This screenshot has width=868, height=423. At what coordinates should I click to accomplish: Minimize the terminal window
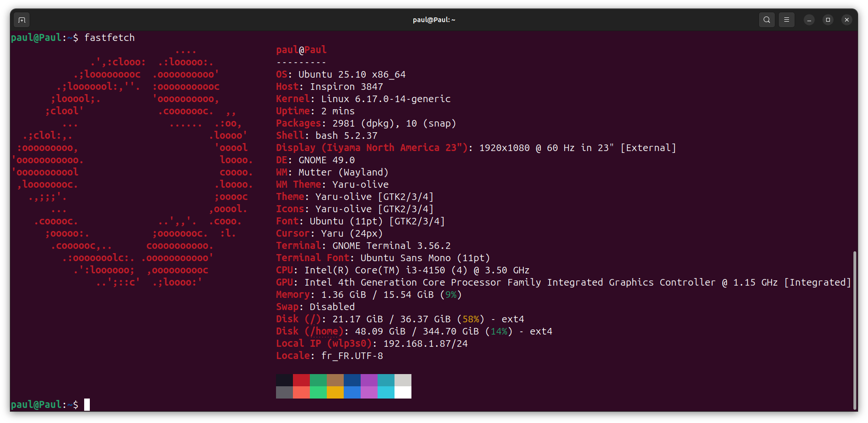pyautogui.click(x=809, y=20)
